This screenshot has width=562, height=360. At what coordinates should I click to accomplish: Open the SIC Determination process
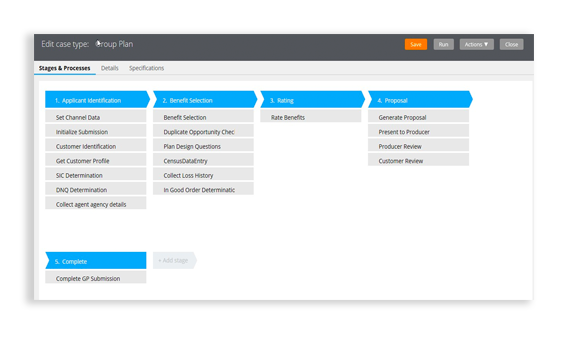[x=96, y=174]
